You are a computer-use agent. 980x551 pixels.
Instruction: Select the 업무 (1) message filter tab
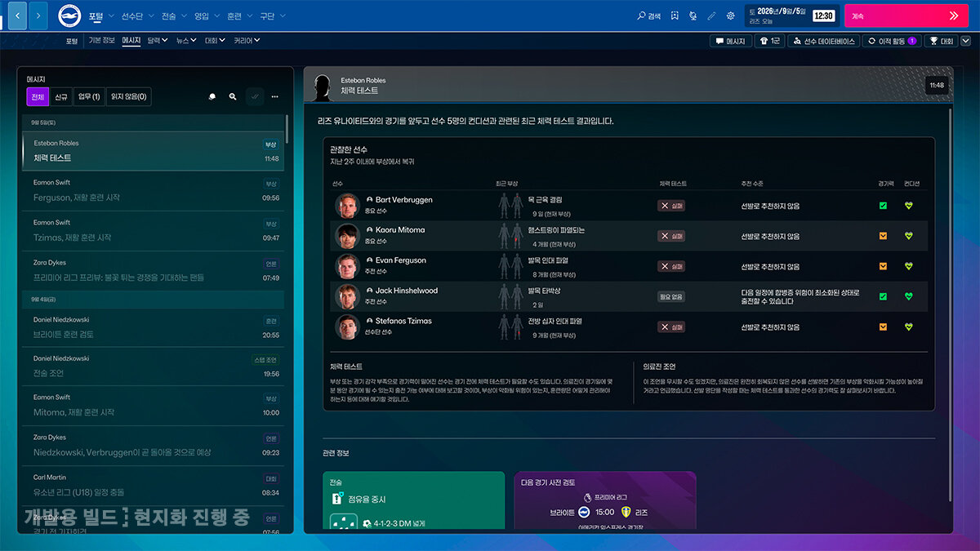(x=89, y=96)
